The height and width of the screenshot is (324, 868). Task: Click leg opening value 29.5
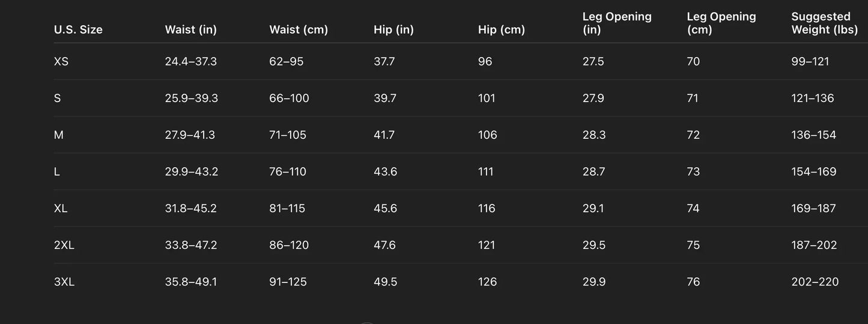(x=594, y=245)
